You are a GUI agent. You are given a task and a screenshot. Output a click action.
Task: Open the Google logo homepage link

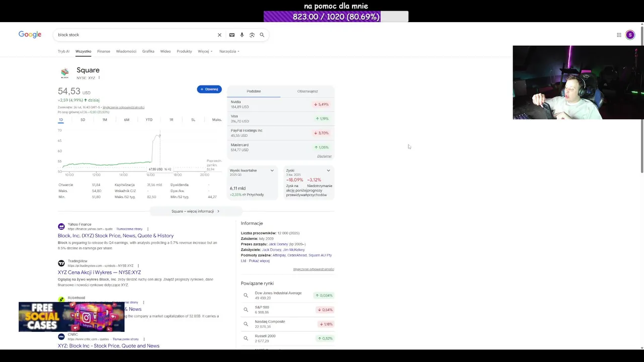pos(30,35)
